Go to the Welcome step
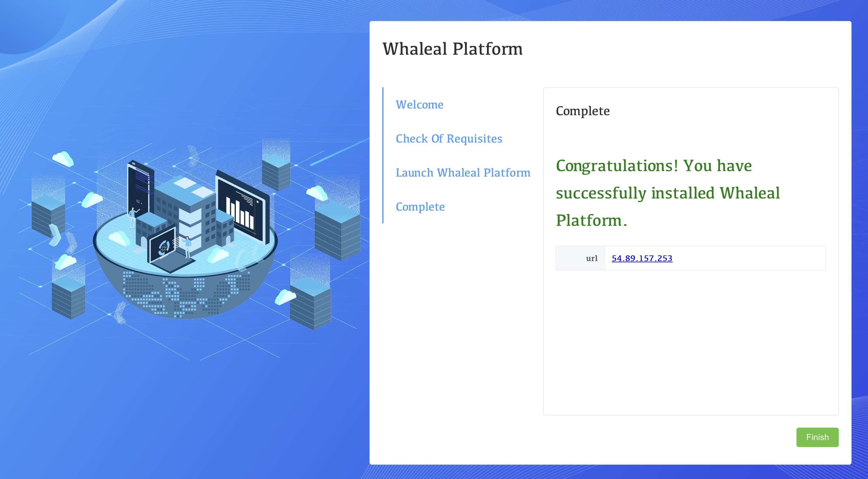The image size is (868, 479). (x=419, y=105)
